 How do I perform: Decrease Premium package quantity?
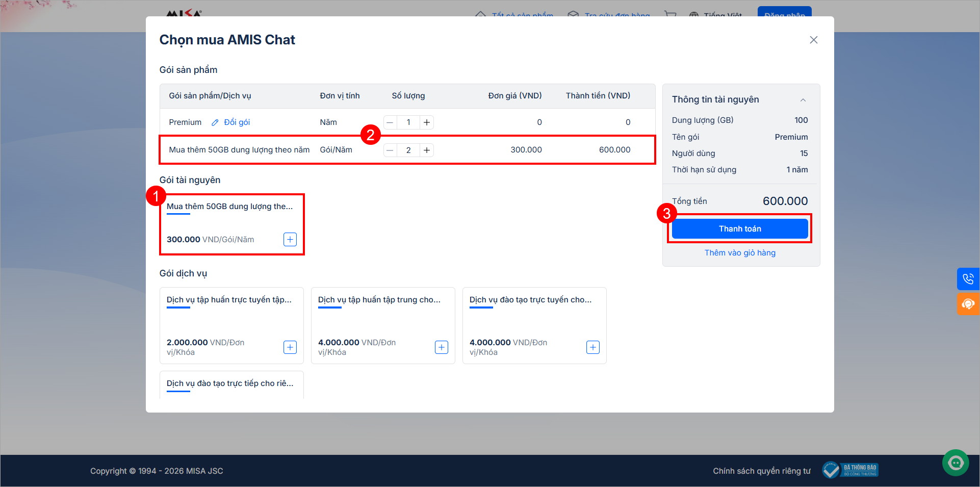click(390, 122)
